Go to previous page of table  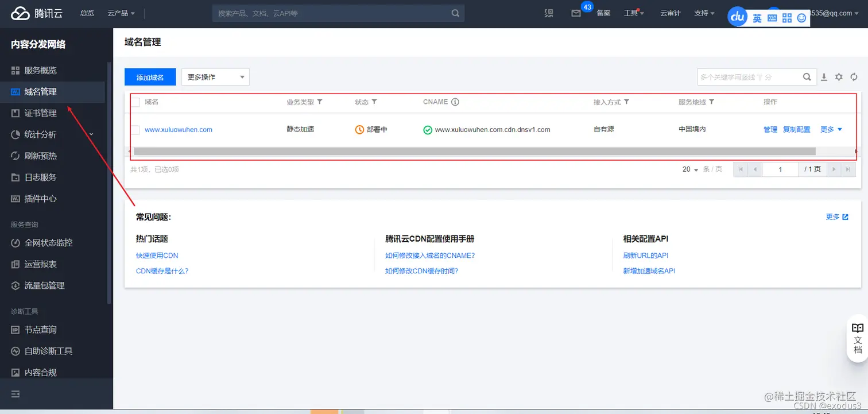(x=755, y=169)
